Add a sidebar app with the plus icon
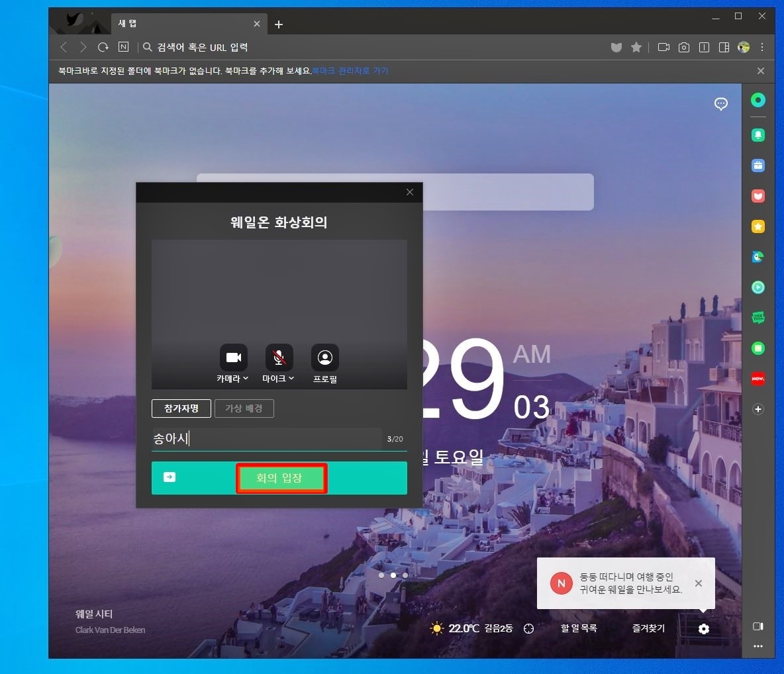This screenshot has height=674, width=784. (x=758, y=409)
